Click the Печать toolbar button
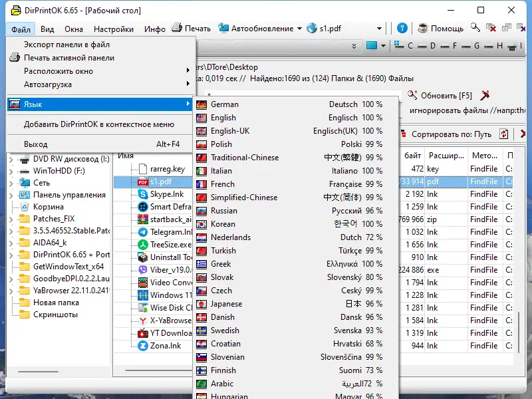This screenshot has width=532, height=399. (x=192, y=29)
